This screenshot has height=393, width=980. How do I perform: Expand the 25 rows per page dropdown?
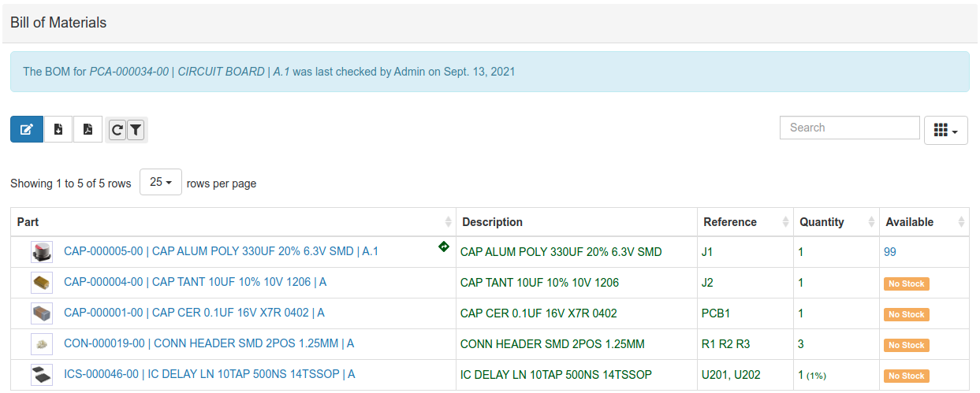[161, 182]
